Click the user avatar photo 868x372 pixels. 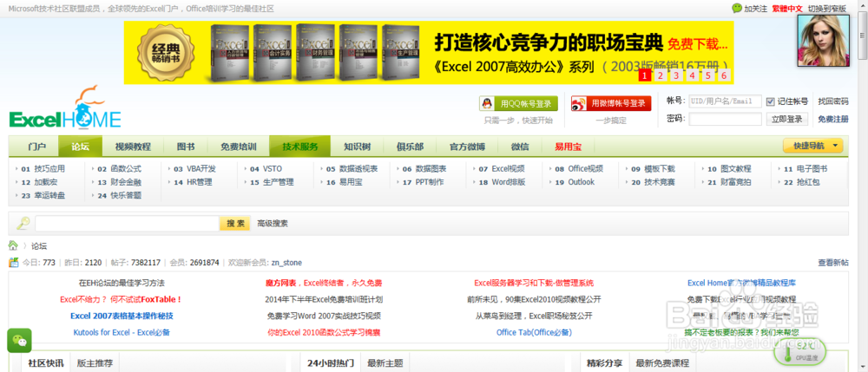(823, 41)
